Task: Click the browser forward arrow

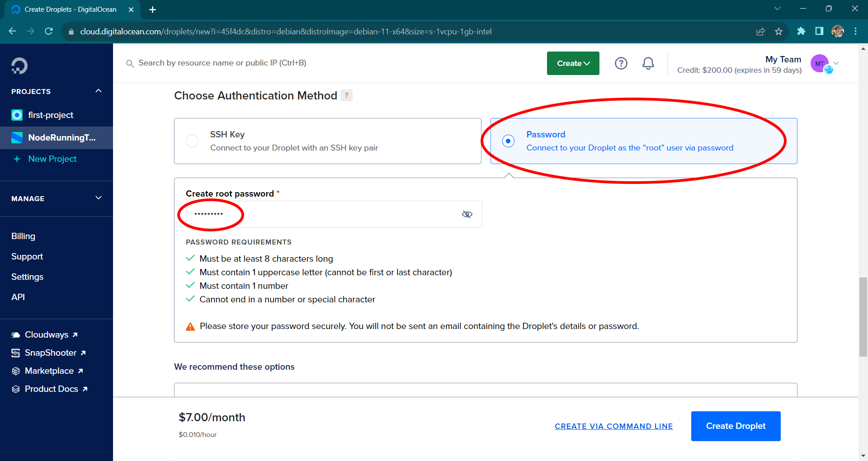Action: point(31,31)
